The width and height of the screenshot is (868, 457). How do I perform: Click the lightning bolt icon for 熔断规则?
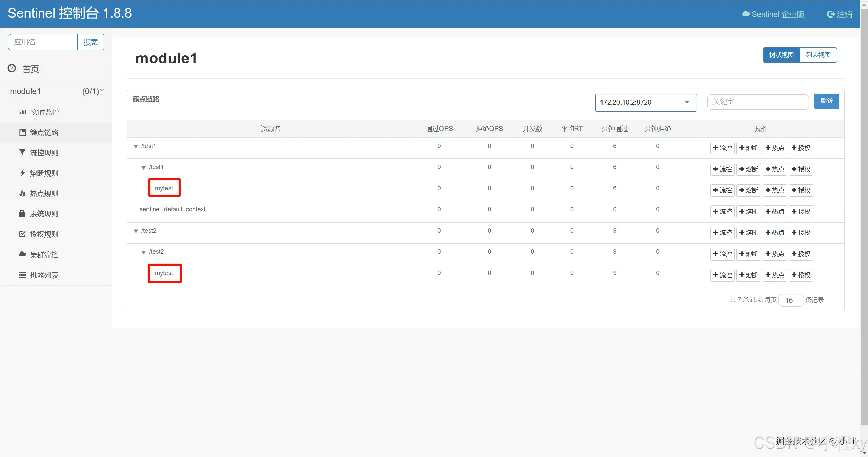pyautogui.click(x=22, y=173)
